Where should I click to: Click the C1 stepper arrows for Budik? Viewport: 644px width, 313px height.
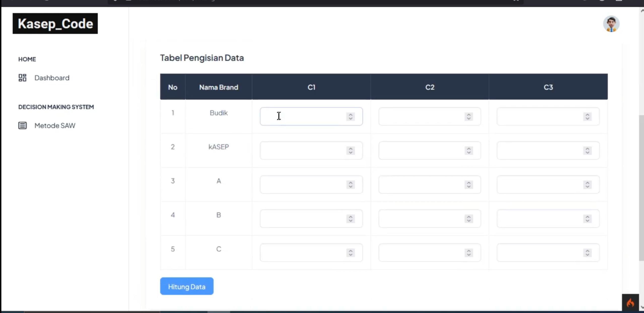(x=351, y=116)
